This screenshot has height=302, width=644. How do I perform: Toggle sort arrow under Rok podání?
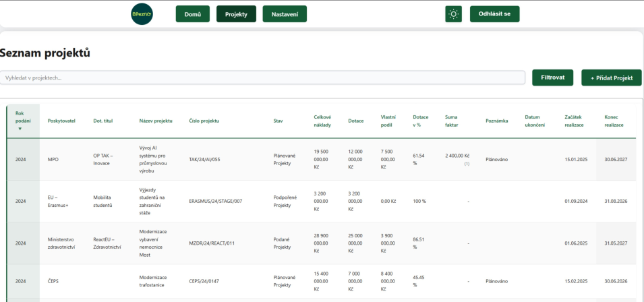20,129
